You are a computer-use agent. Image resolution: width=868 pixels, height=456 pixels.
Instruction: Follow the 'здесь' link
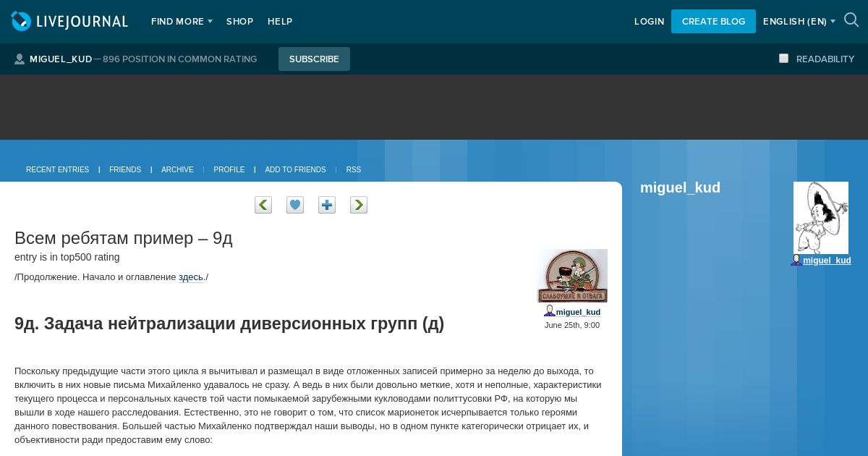click(x=191, y=276)
